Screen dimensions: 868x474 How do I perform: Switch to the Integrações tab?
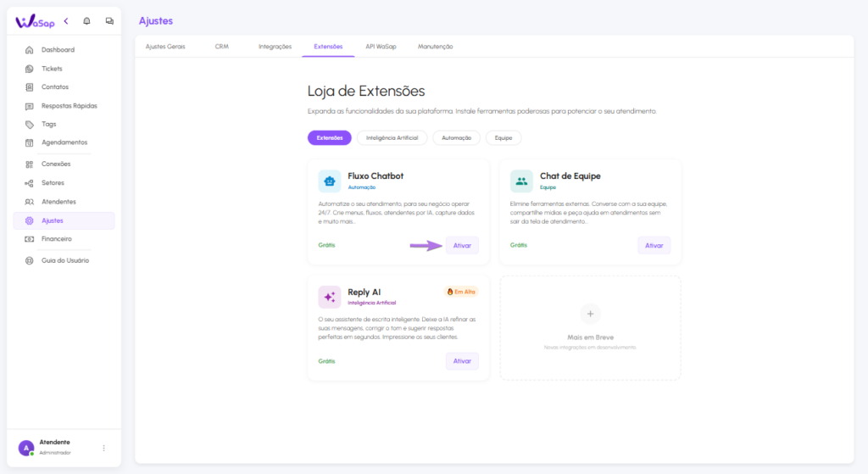tap(275, 47)
